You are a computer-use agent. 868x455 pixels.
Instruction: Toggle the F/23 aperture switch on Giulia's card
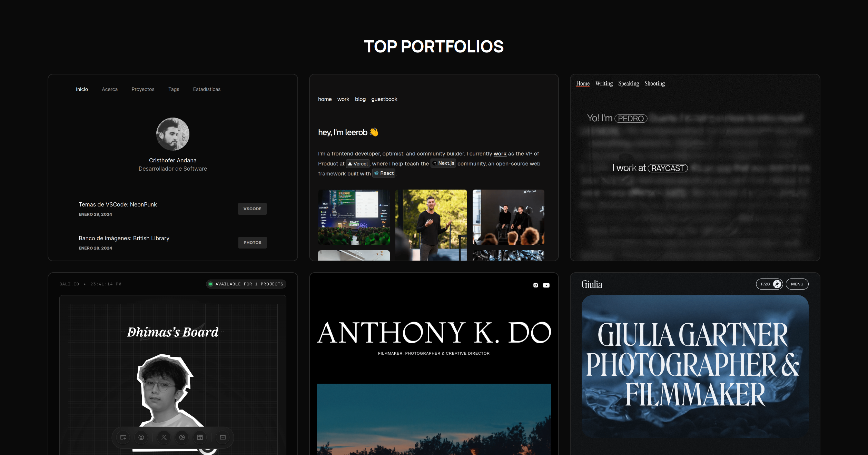click(769, 284)
